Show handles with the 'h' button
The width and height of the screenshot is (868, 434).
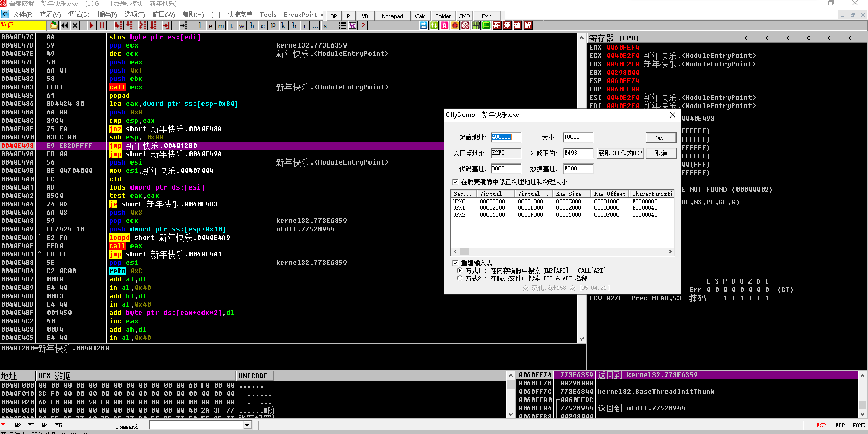coord(252,25)
